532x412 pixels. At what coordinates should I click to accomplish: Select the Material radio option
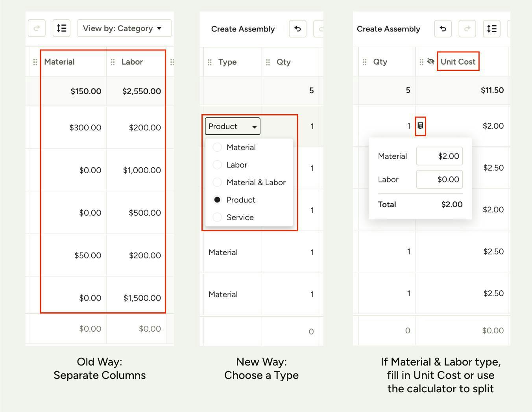tap(217, 147)
